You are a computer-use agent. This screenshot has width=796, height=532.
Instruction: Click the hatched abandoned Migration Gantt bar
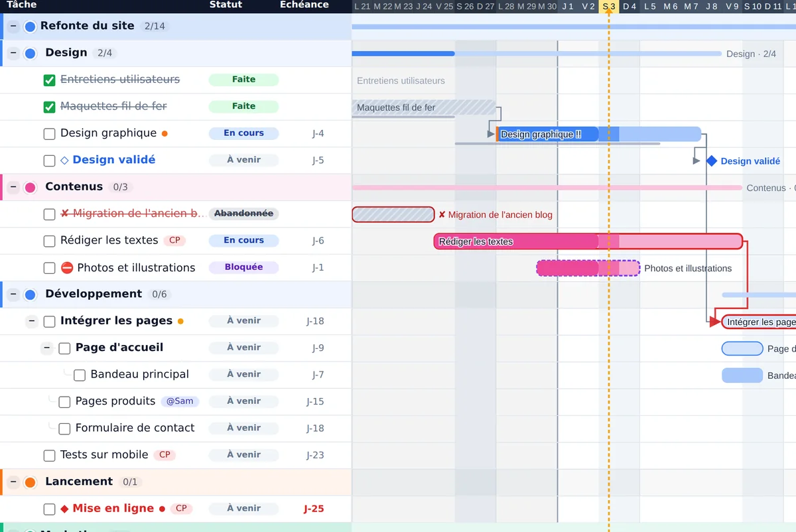pyautogui.click(x=393, y=214)
